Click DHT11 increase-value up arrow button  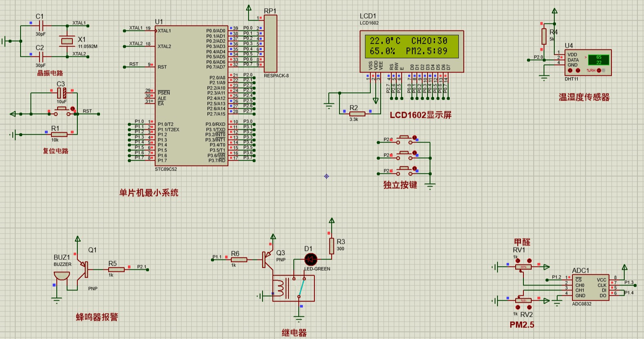coord(578,70)
